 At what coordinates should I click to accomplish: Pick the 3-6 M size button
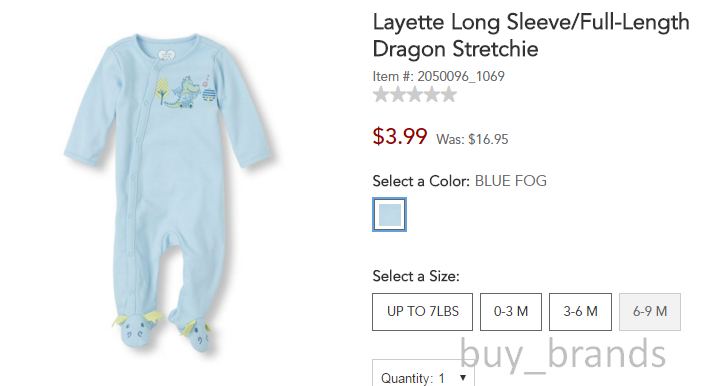(x=580, y=312)
